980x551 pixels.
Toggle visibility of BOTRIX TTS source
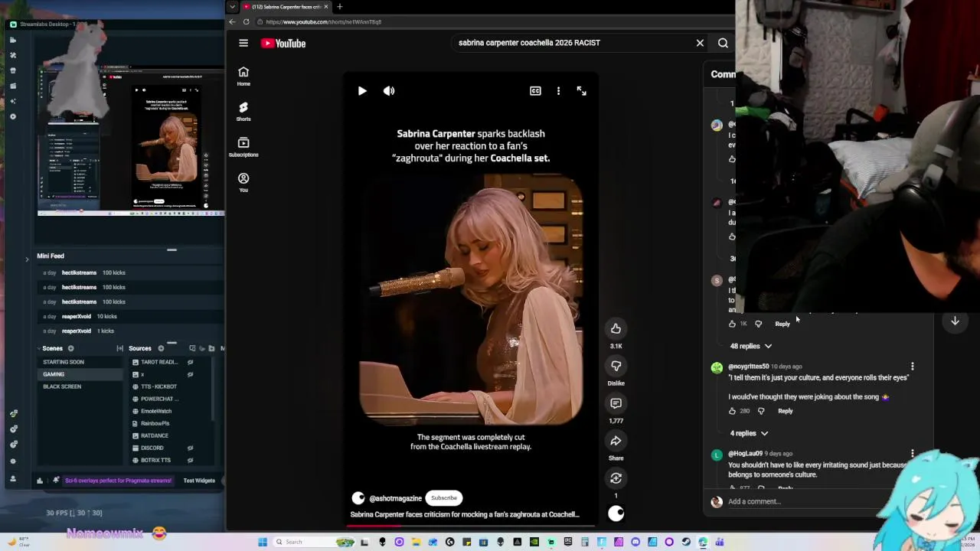click(x=191, y=460)
